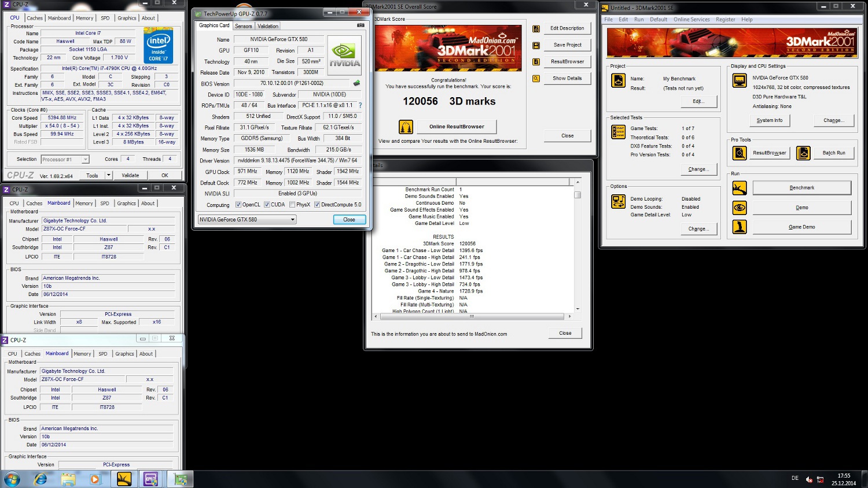Viewport: 868px width, 488px height.
Task: Click the Game Demo player icon
Action: (740, 227)
